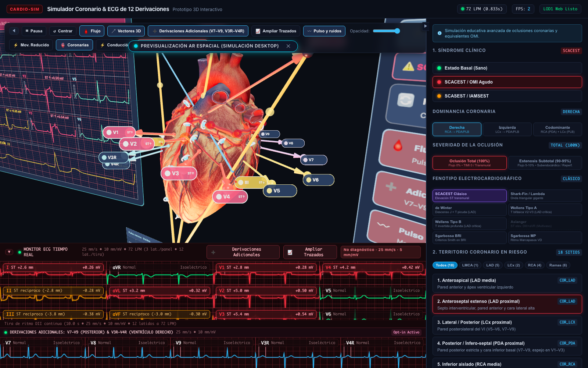Select Estado Basal (Sano) syndrome

click(507, 68)
